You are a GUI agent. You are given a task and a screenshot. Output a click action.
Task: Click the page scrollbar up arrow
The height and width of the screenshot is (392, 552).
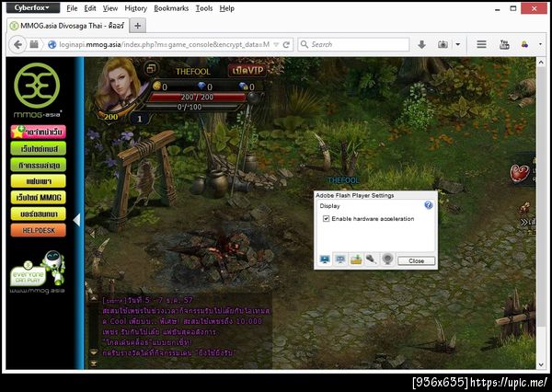point(541,63)
